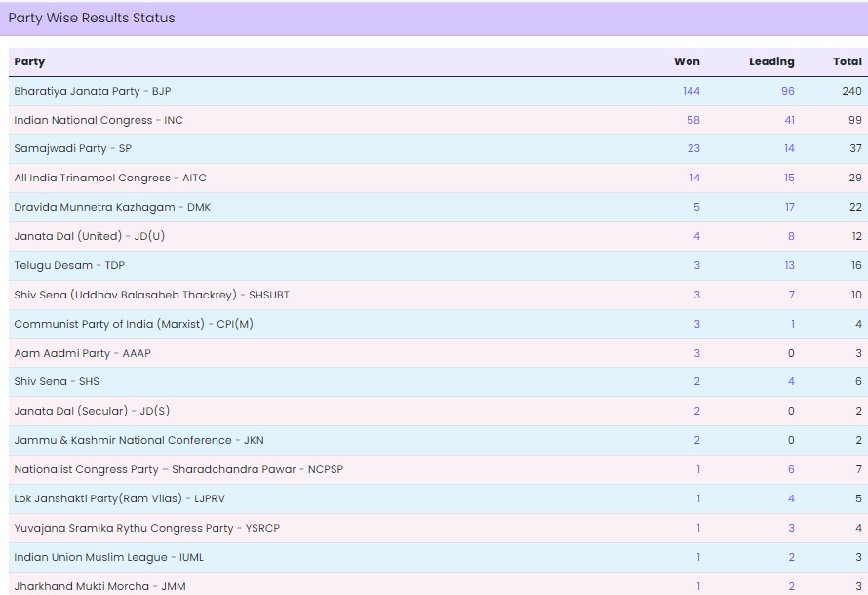
Task: Open JD(U) won count 4 link
Action: (x=696, y=236)
